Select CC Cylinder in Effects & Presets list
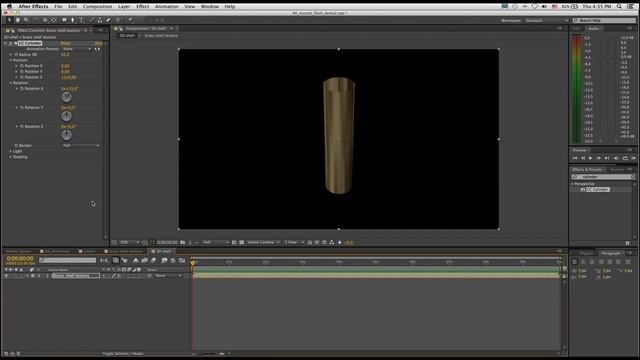This screenshot has width=640, height=360. pos(598,190)
